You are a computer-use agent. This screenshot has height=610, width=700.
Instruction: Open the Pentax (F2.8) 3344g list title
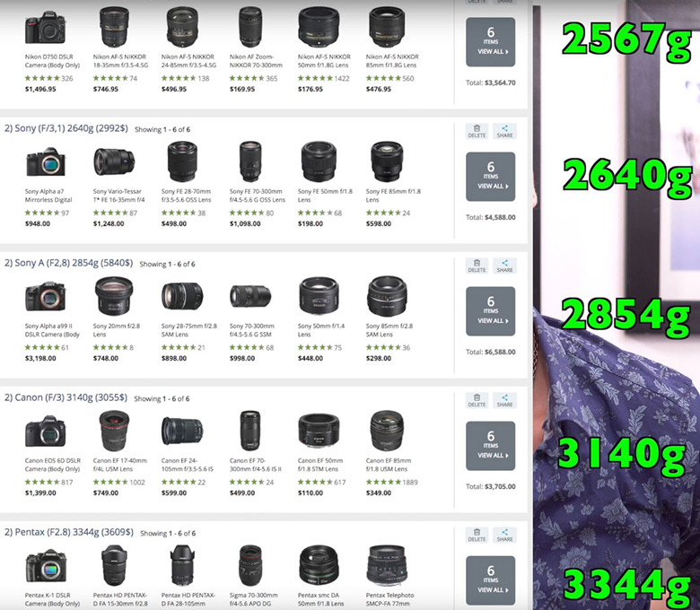tap(69, 532)
